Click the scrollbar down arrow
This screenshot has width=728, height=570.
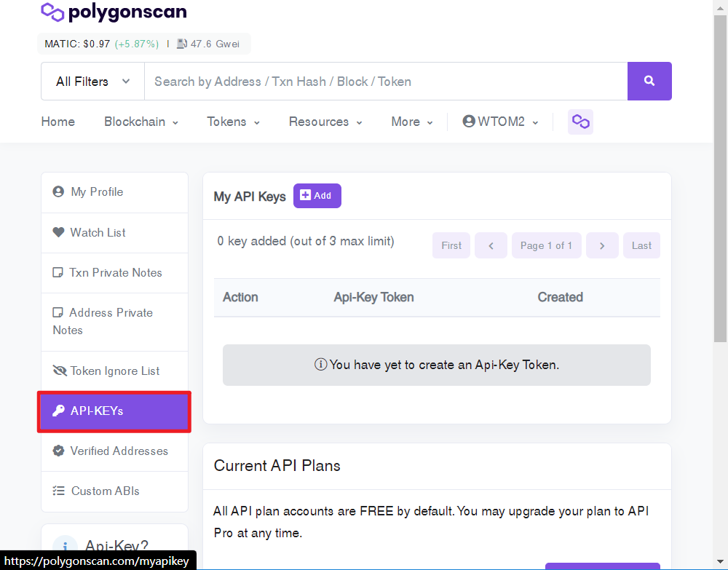pyautogui.click(x=721, y=563)
